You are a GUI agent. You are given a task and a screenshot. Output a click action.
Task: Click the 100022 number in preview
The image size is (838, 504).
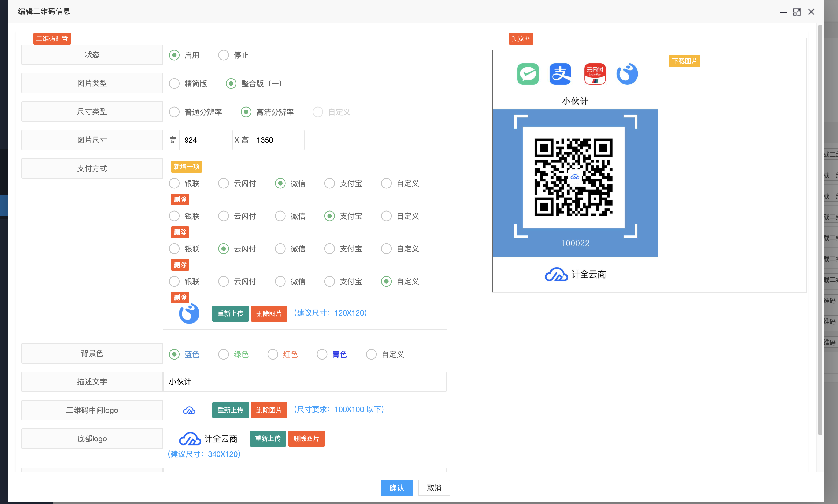575,243
